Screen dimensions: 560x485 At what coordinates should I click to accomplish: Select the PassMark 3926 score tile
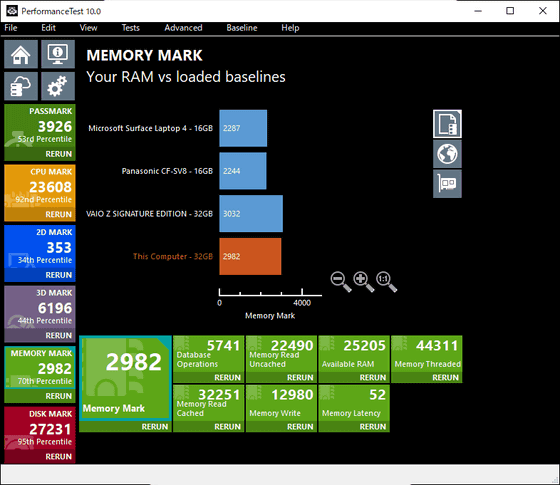[x=40, y=126]
